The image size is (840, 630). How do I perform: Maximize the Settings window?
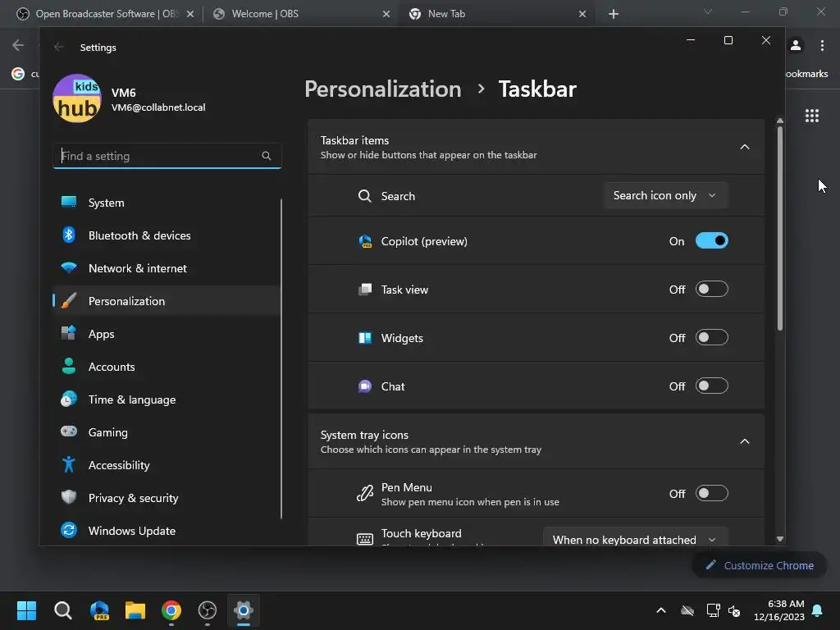[728, 40]
